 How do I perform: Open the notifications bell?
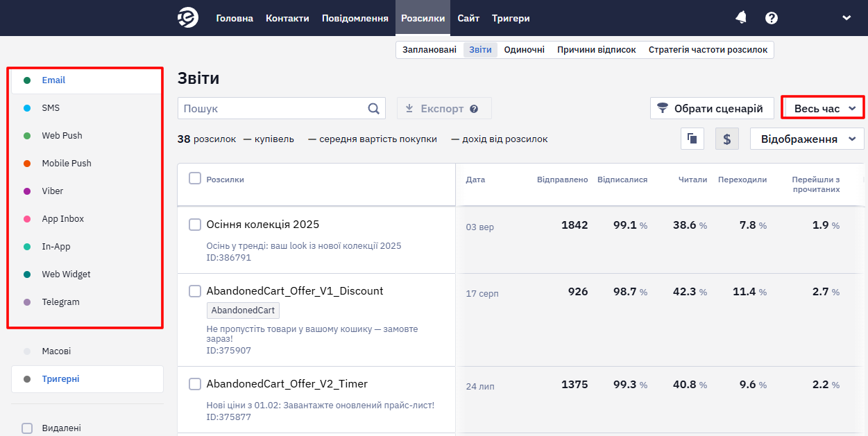[x=741, y=18]
